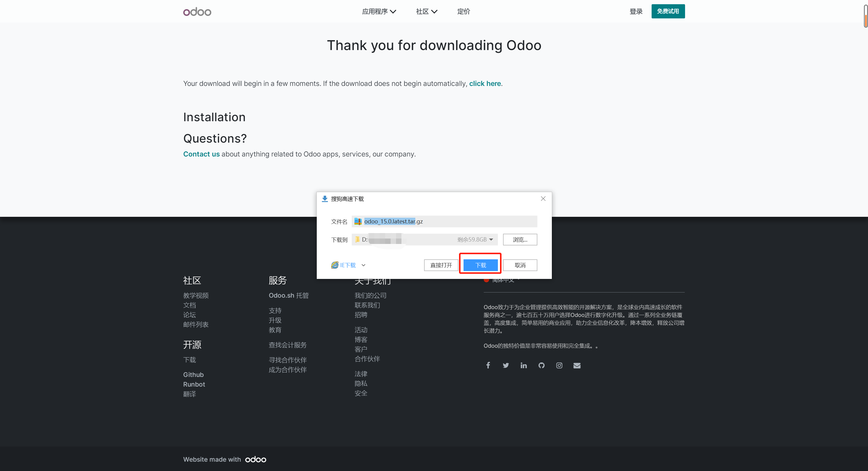Click the Facebook icon in footer
868x471 pixels.
[488, 365]
